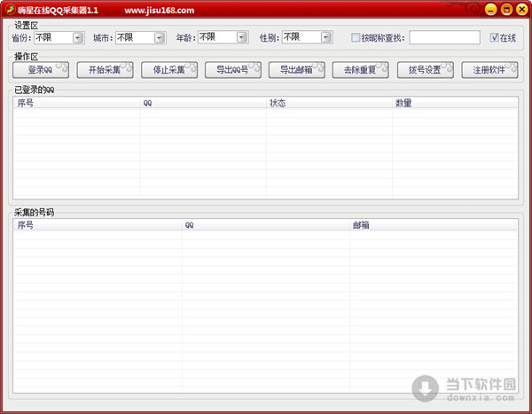The width and height of the screenshot is (532, 414).
Task: Close the window with X button
Action: point(522,10)
